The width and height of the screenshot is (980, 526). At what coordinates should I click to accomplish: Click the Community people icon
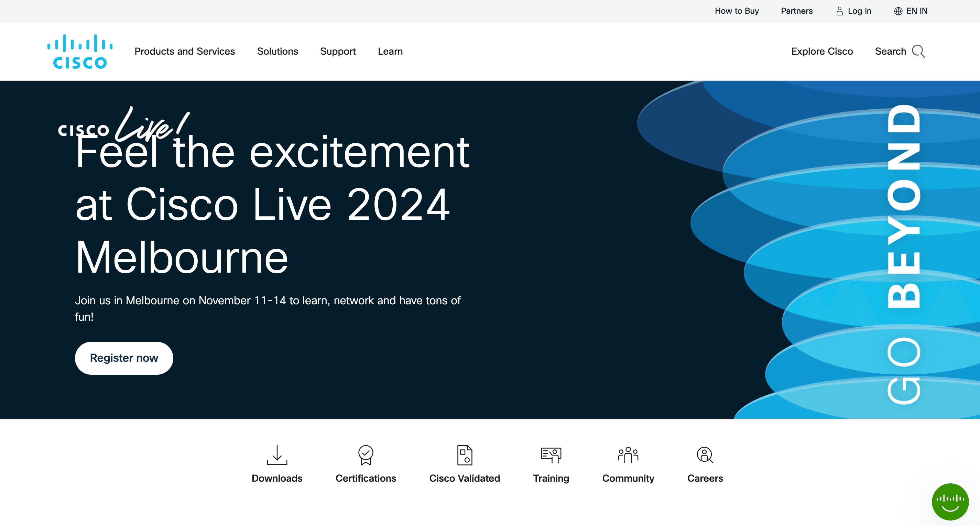(x=628, y=455)
